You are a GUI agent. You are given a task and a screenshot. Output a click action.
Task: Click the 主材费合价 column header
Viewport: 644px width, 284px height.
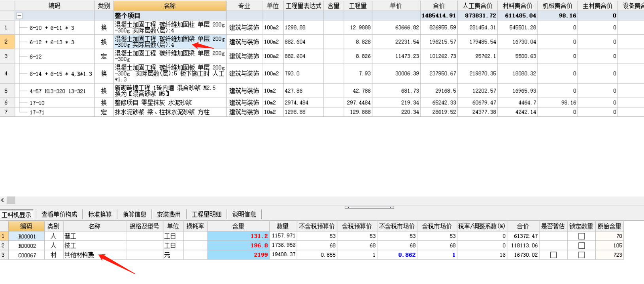[597, 6]
